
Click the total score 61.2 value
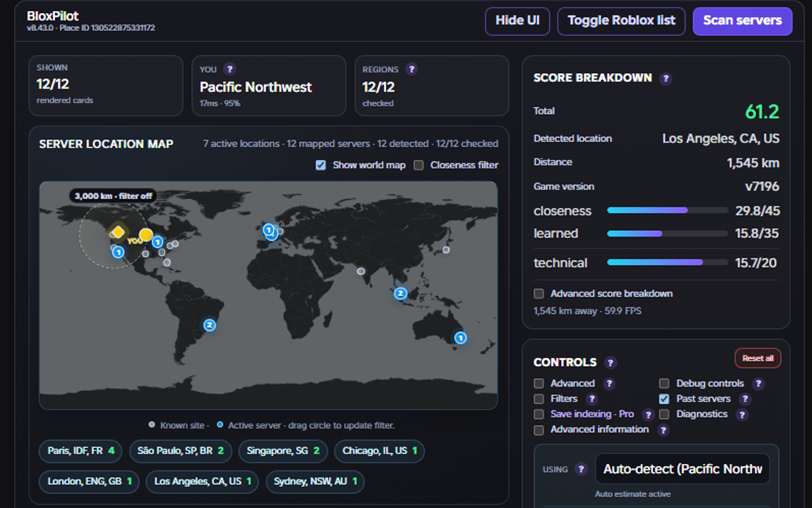tap(762, 112)
